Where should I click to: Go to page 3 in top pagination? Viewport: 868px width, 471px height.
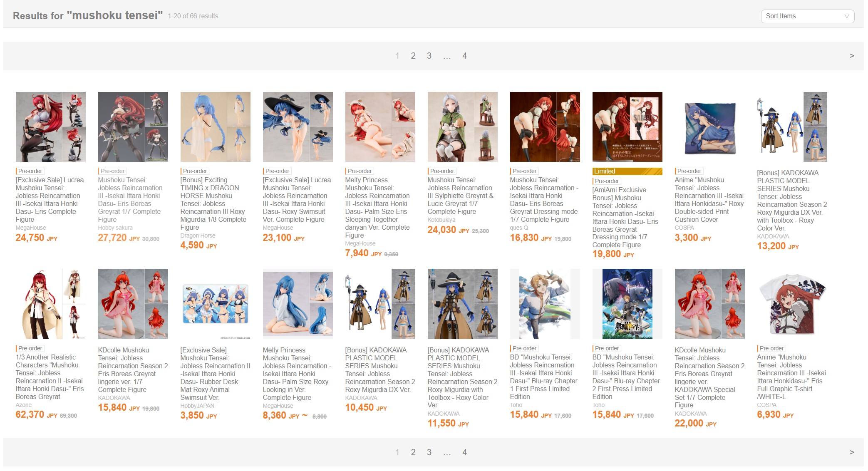point(429,56)
